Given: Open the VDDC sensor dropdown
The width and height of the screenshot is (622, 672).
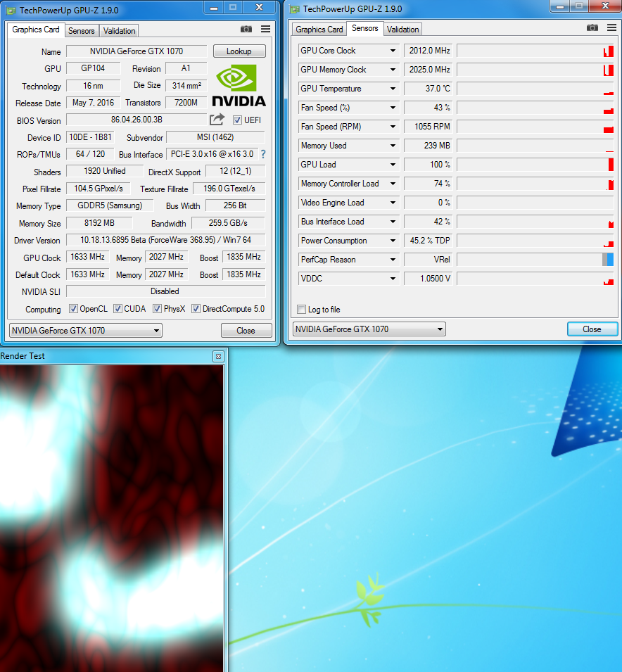Looking at the screenshot, I should tap(393, 279).
